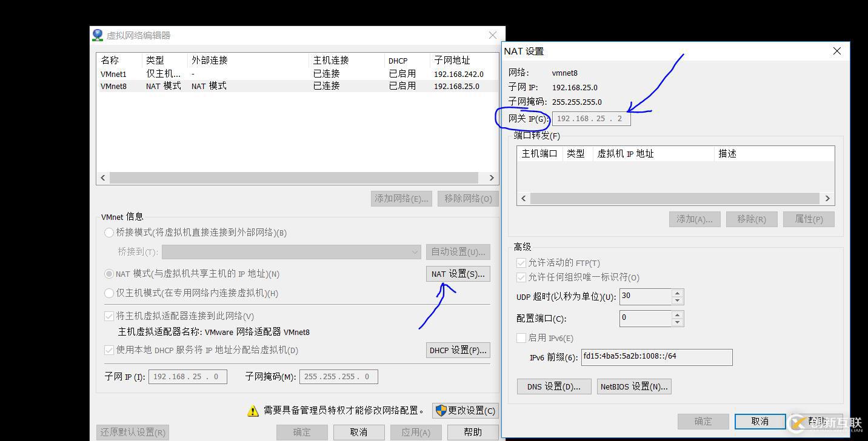Toggle 使用本地 DHCP 服务 checkbox
The image size is (868, 441).
click(109, 350)
